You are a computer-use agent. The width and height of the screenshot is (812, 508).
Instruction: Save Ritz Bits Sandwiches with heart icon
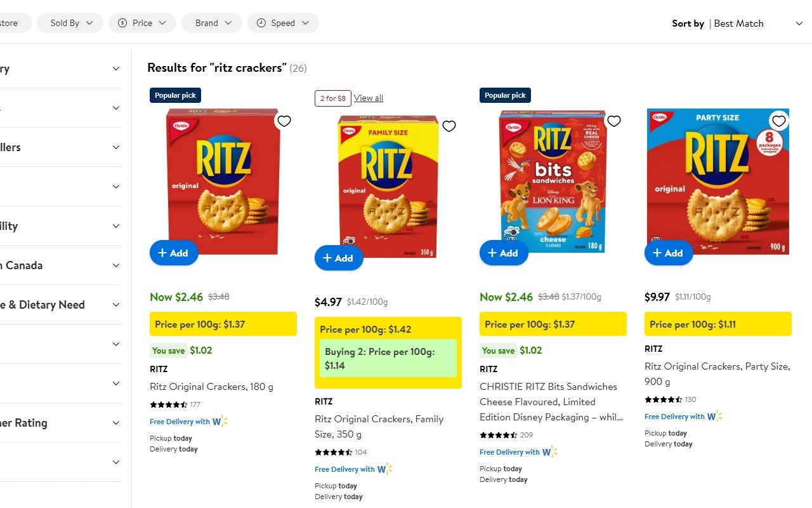pos(614,121)
